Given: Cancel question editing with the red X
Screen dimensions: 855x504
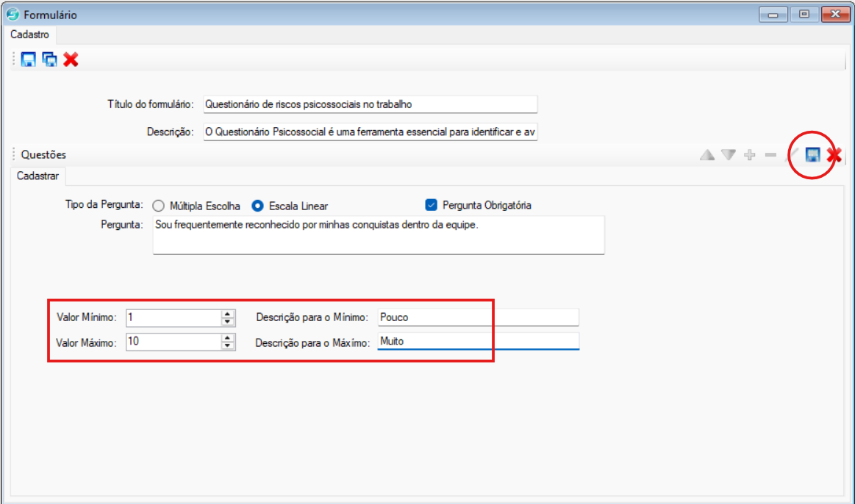Looking at the screenshot, I should (834, 155).
